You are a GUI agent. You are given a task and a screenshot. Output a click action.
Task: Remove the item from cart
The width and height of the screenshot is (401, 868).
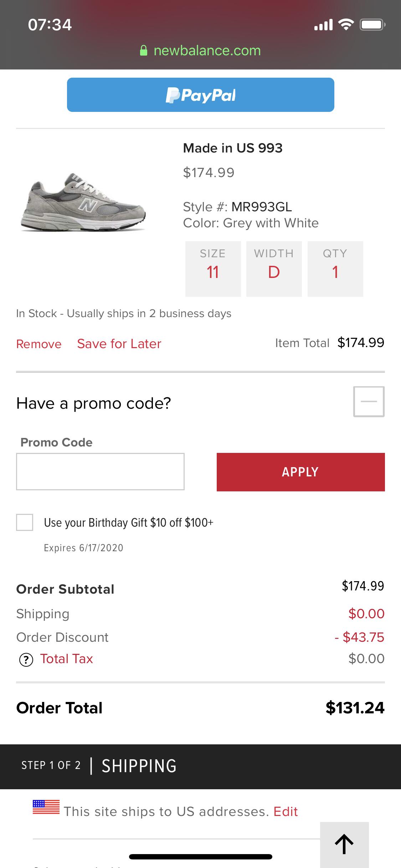[x=39, y=344]
